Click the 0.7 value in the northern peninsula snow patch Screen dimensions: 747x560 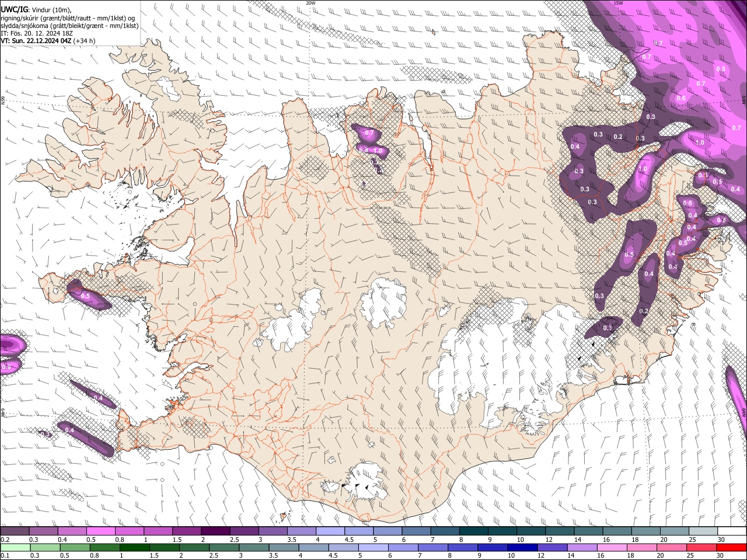click(369, 133)
